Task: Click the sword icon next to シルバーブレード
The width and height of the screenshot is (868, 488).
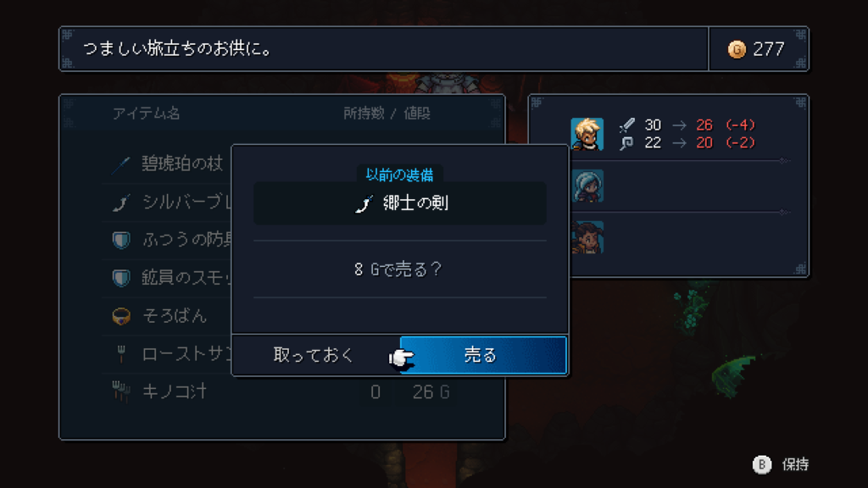Action: pos(120,202)
